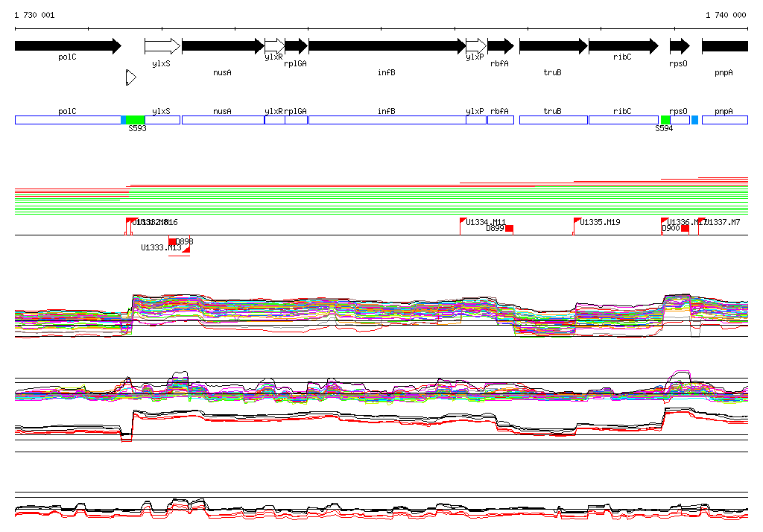Screen dimensions: 763x532
Task: Click the "nusA" label under the top arrow track
Action: [x=222, y=72]
